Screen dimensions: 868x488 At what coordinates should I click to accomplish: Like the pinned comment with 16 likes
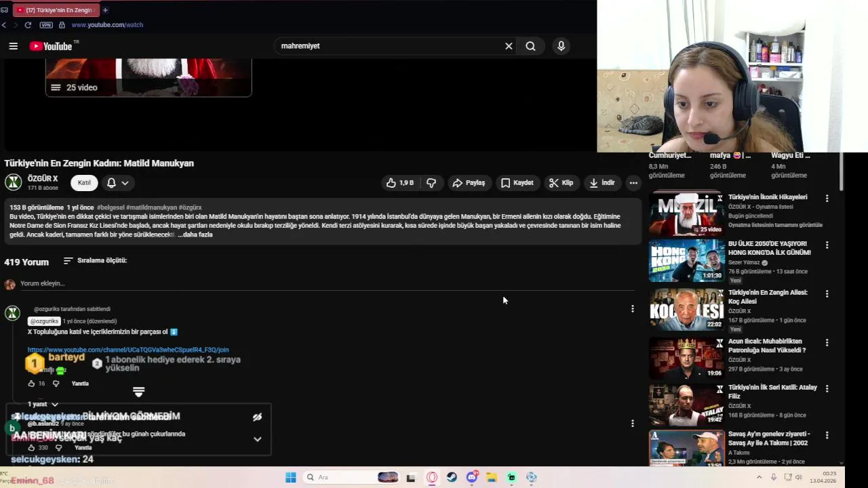[31, 384]
